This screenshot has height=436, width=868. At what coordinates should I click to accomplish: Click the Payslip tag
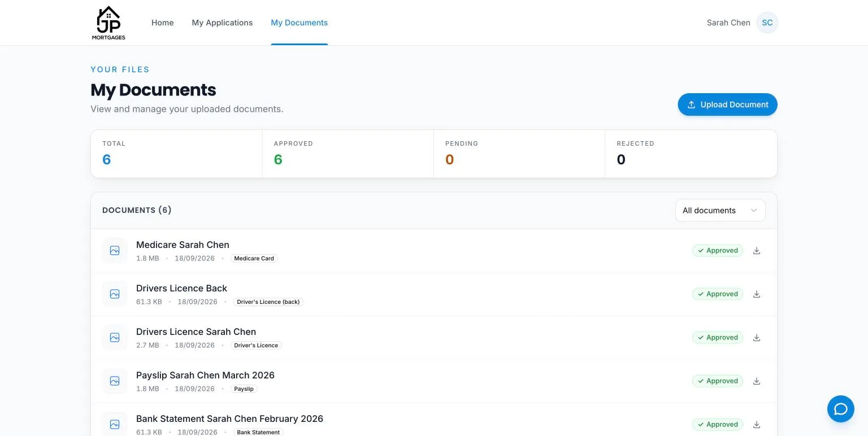pyautogui.click(x=244, y=389)
